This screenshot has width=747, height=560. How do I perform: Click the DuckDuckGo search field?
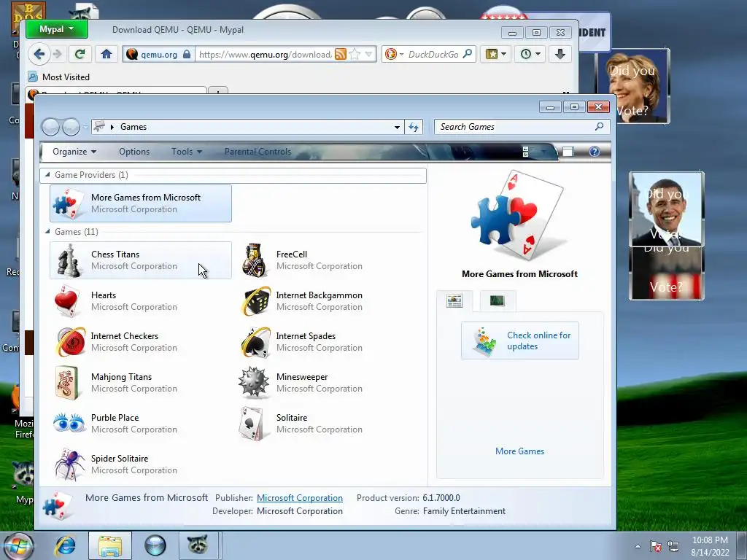(433, 54)
